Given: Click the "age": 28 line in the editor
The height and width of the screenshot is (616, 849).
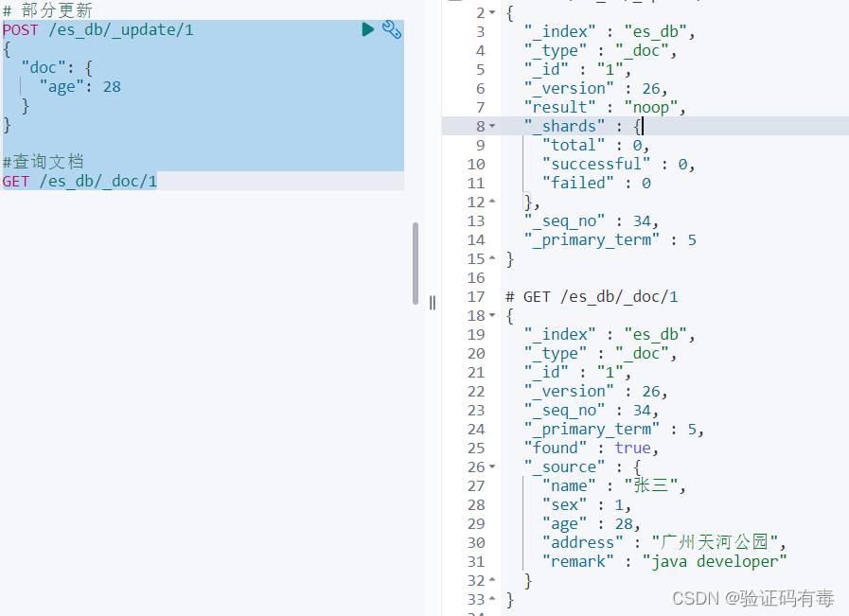Looking at the screenshot, I should pos(80,87).
